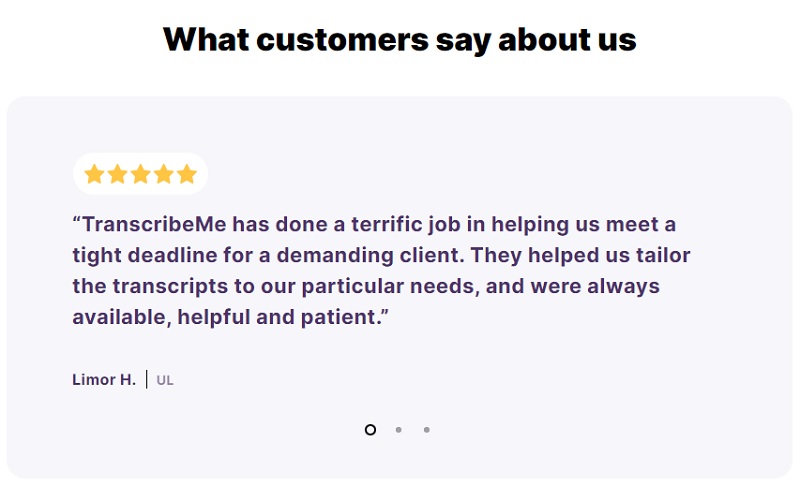Click reviewer name "Limor H."

(x=104, y=380)
